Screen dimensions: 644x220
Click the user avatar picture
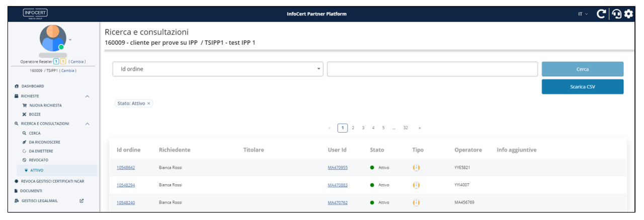53,38
